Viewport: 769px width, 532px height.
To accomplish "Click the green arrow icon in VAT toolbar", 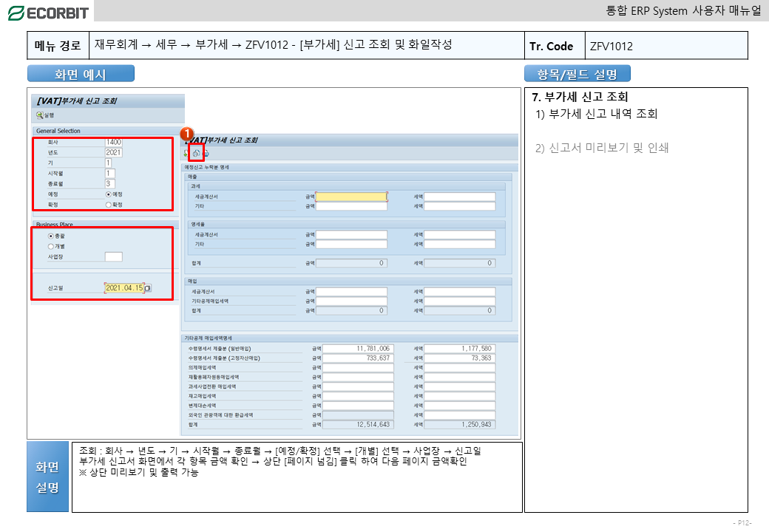I will [186, 153].
